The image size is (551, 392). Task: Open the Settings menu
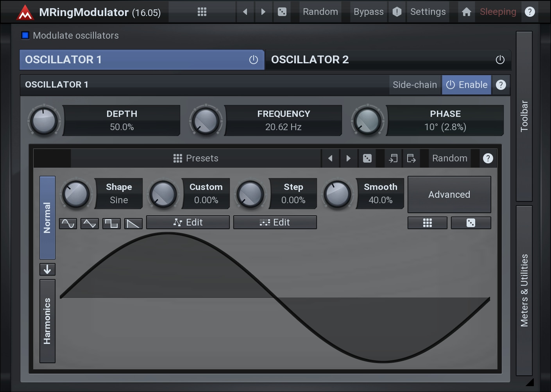point(428,12)
